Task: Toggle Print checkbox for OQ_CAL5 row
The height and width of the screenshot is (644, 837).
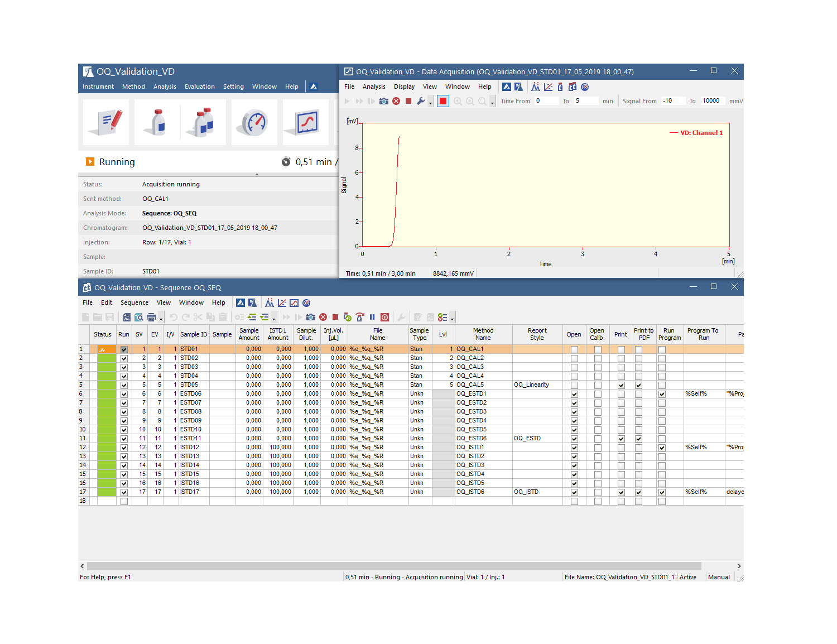Action: pos(621,385)
